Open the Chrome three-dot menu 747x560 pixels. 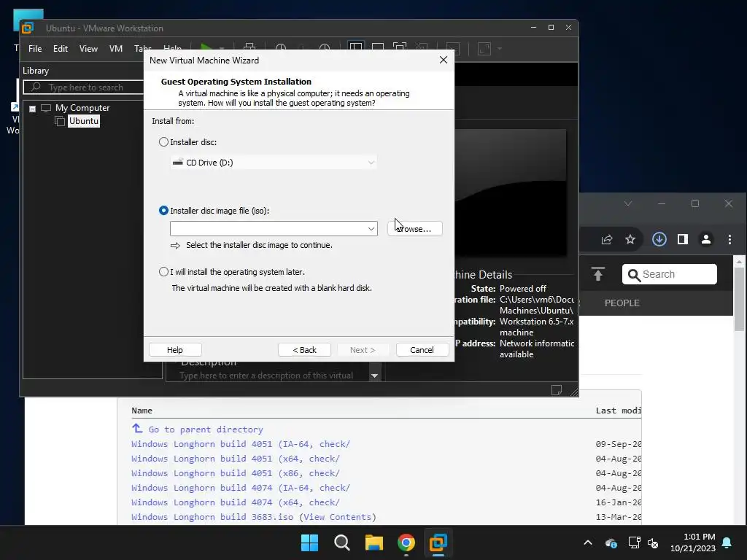click(729, 239)
